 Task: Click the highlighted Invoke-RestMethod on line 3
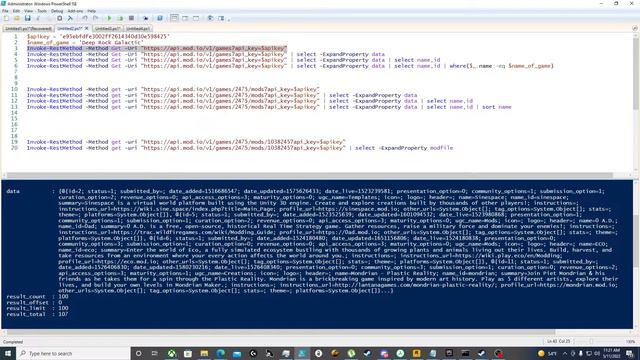pos(157,48)
